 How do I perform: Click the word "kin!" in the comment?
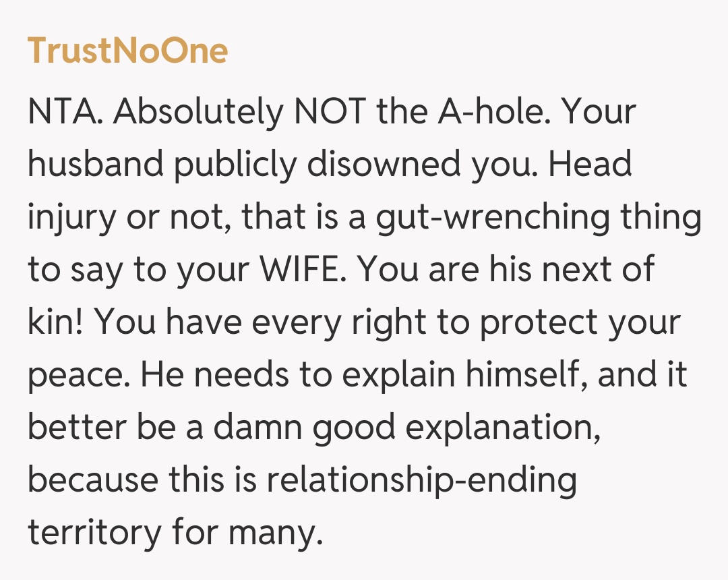coord(55,323)
